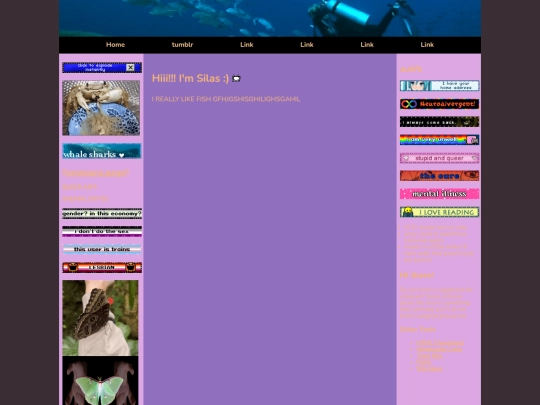Click the 'I LOVE READING' blinkie
Image resolution: width=540 pixels, height=405 pixels.
click(x=439, y=212)
